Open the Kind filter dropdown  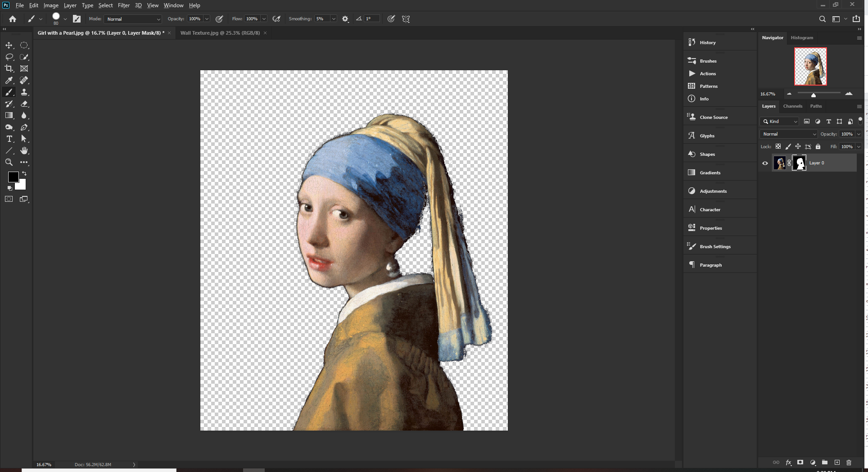(779, 122)
